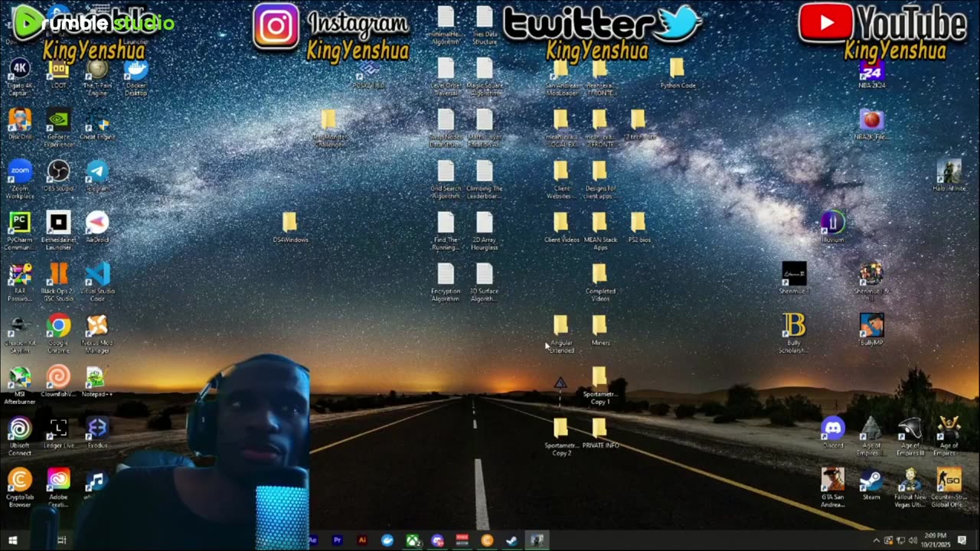Open the Python Code folder

678,73
